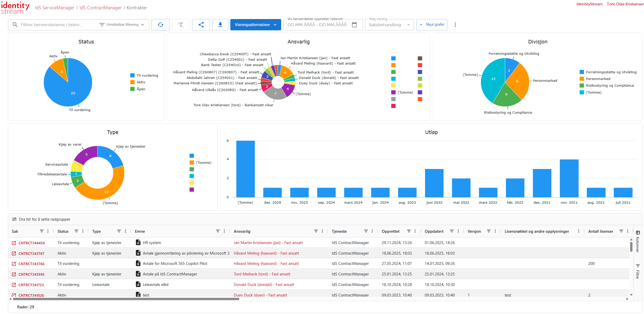This screenshot has height=314, width=644.
Task: Click the Skjul grafer button
Action: pos(432,25)
